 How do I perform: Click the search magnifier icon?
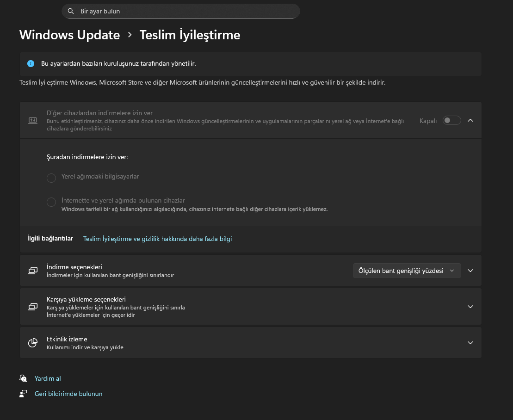click(71, 11)
